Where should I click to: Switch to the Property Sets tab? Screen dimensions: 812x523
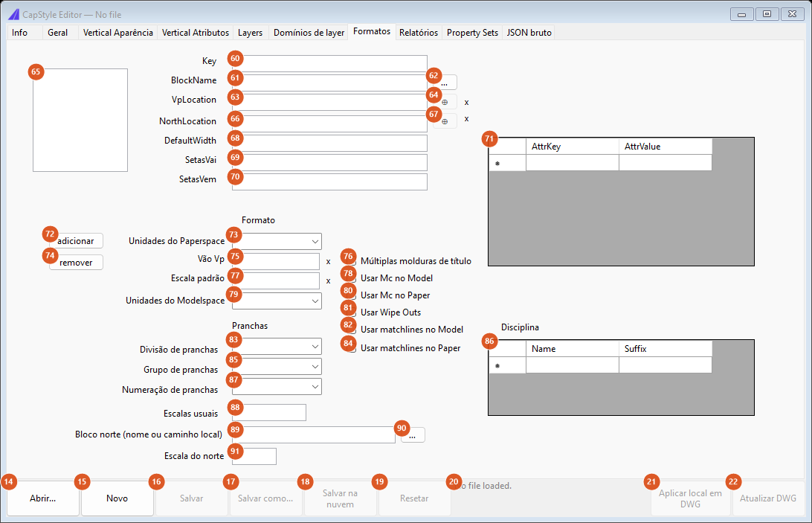[x=472, y=33]
